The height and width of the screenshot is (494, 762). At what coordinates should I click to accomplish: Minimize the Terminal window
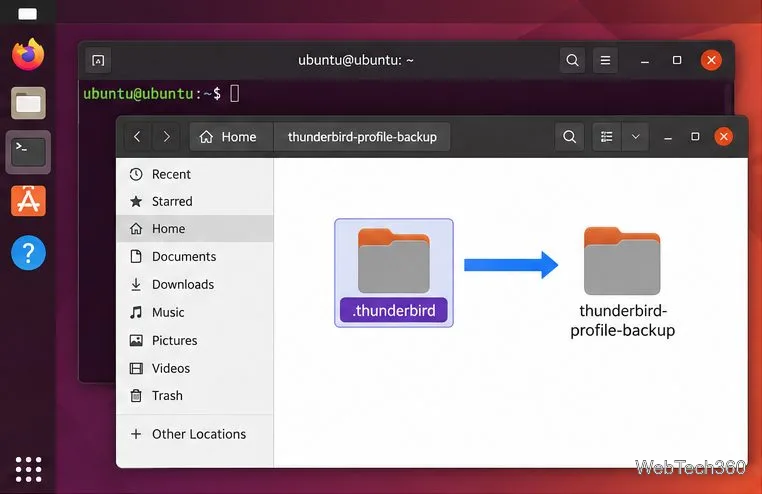pos(645,61)
